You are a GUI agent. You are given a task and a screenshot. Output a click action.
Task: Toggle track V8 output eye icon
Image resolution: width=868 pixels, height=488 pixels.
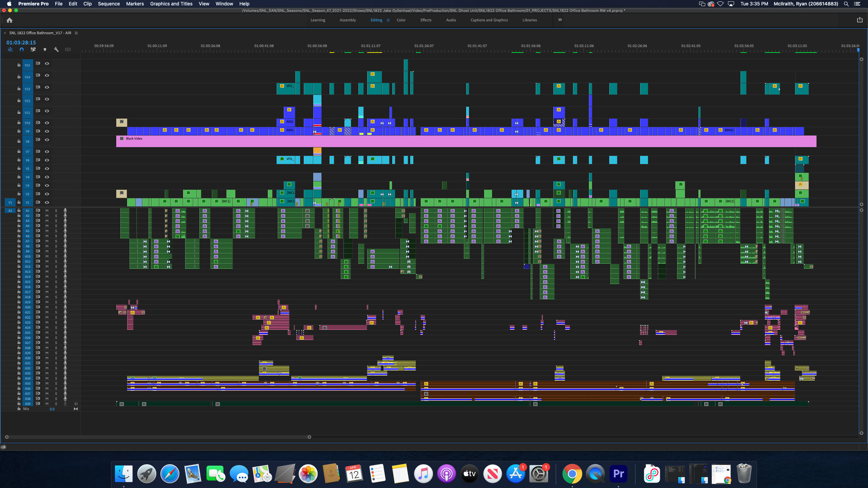pos(47,140)
